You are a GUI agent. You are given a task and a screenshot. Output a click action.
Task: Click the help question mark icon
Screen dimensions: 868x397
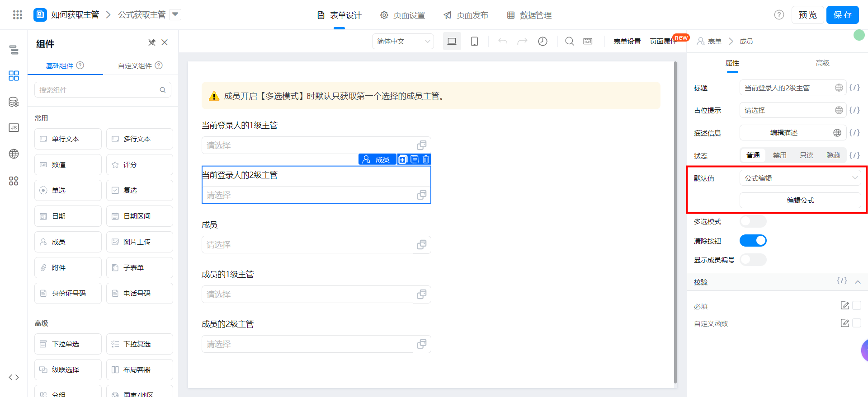(779, 15)
